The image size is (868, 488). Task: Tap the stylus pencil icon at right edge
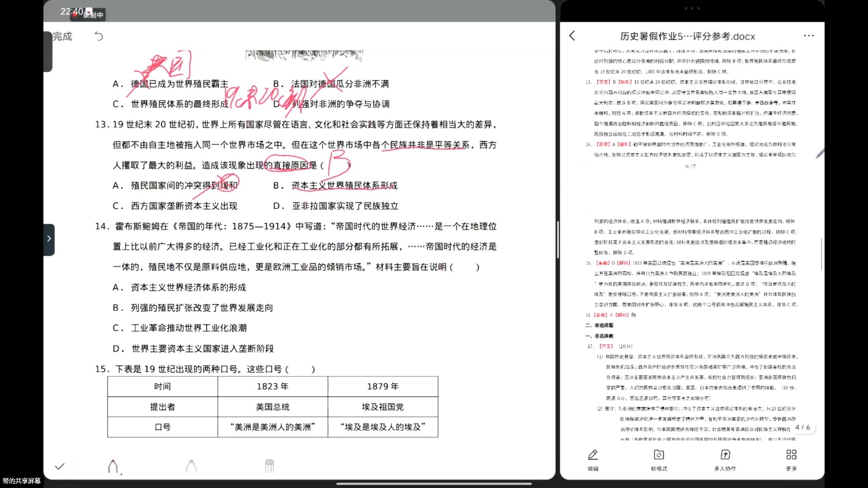tap(820, 154)
